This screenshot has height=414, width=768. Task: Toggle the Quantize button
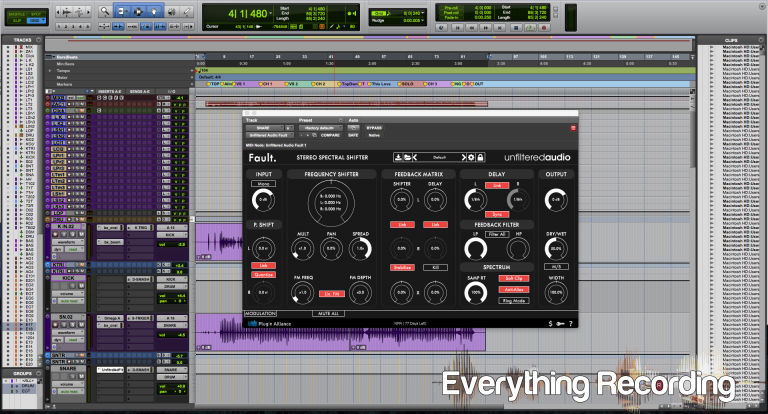point(264,274)
